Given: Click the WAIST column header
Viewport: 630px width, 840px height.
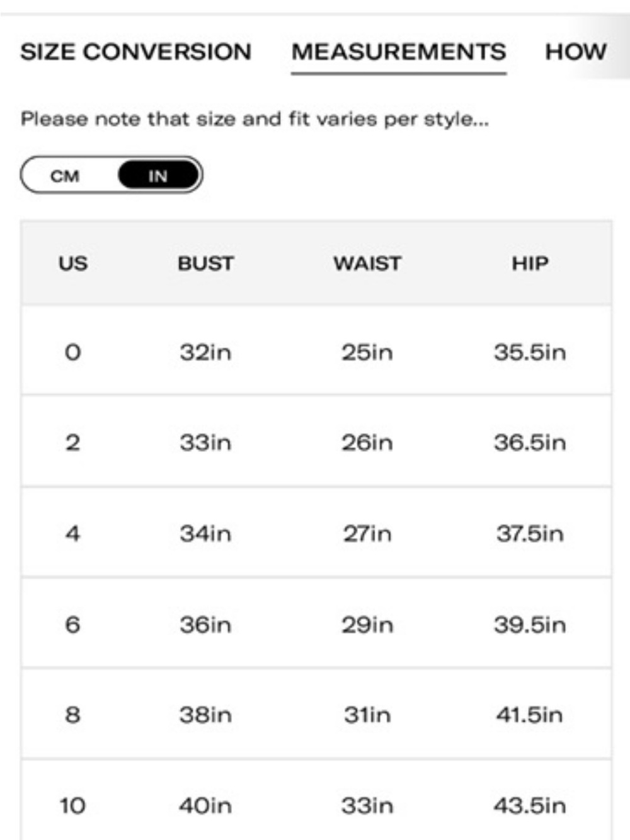Looking at the screenshot, I should [367, 263].
